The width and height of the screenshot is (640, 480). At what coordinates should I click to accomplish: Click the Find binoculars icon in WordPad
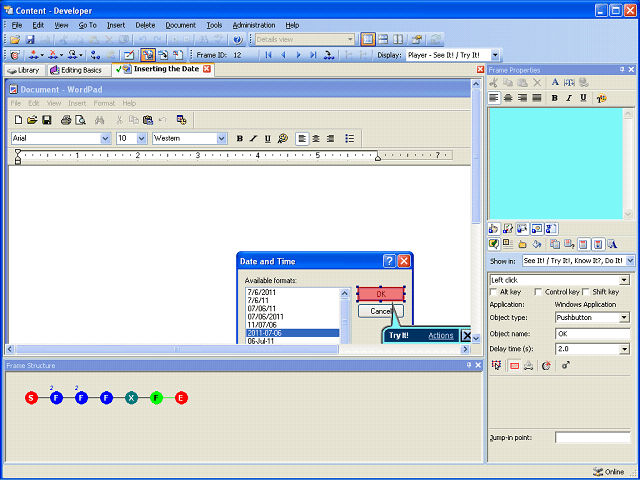[99, 120]
